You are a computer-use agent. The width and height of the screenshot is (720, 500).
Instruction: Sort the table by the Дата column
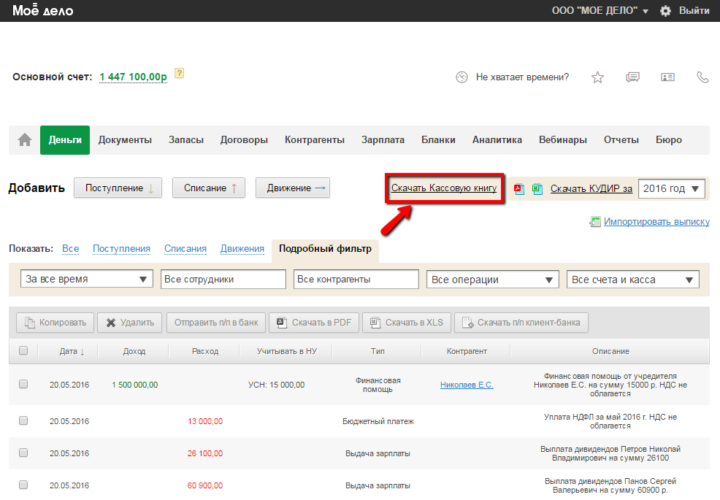tap(72, 351)
